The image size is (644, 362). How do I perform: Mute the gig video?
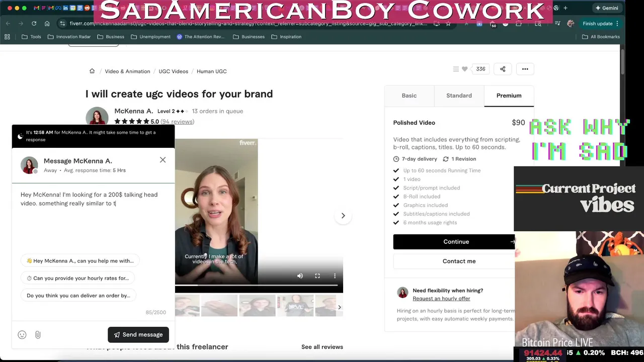point(300,276)
